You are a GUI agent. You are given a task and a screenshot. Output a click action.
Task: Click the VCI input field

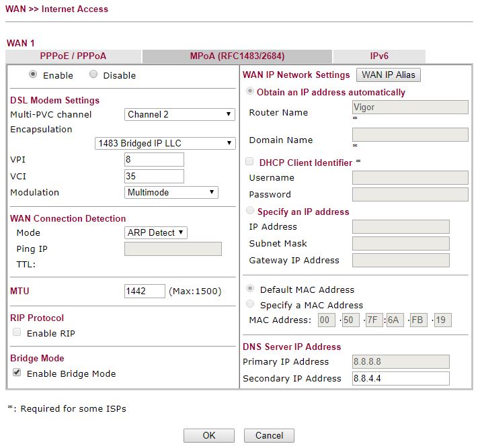click(x=154, y=176)
